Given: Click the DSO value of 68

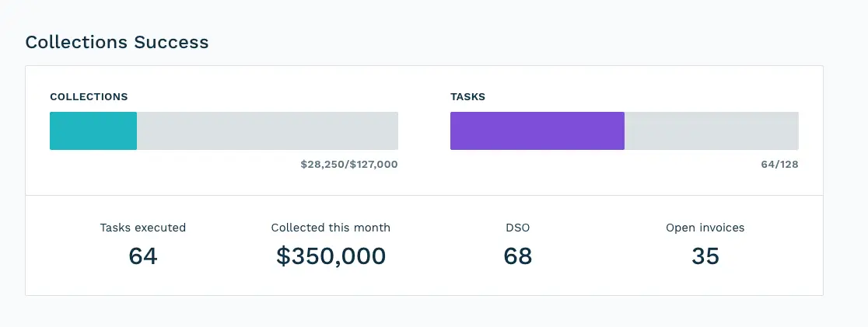Looking at the screenshot, I should [518, 256].
